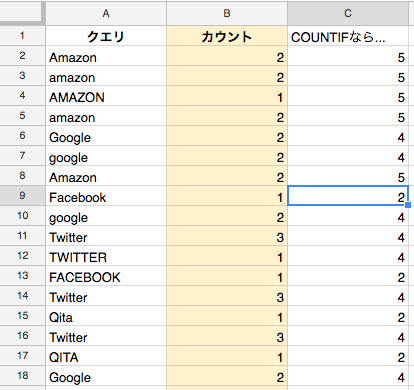414x390 pixels.
Task: Click cell C18 in last Google row
Action: (348, 376)
